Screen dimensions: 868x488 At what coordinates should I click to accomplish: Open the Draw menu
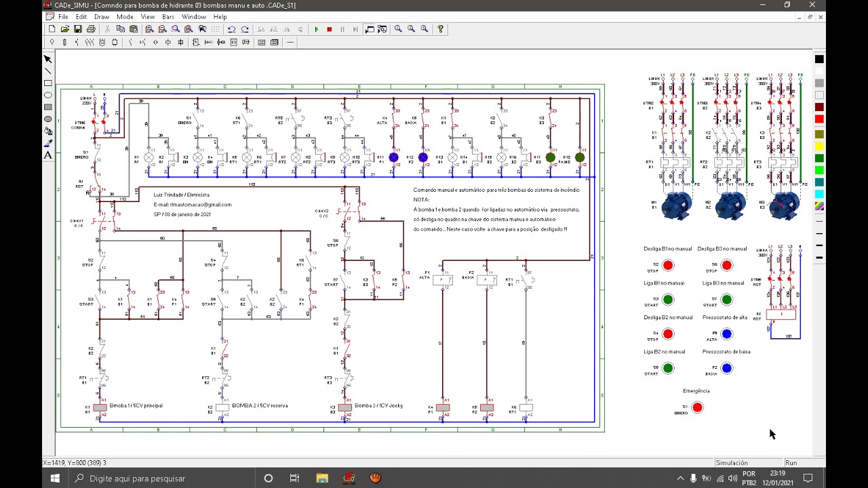pyautogui.click(x=102, y=17)
